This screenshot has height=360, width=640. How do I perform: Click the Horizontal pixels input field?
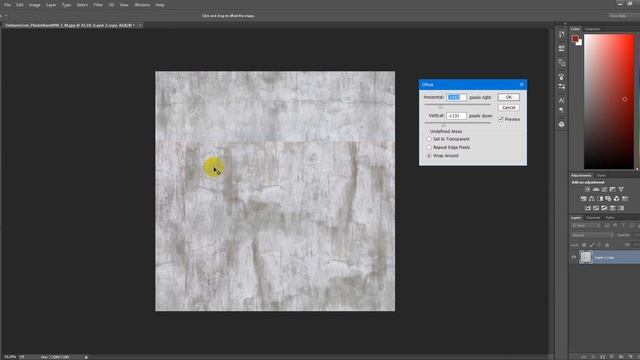coord(456,98)
